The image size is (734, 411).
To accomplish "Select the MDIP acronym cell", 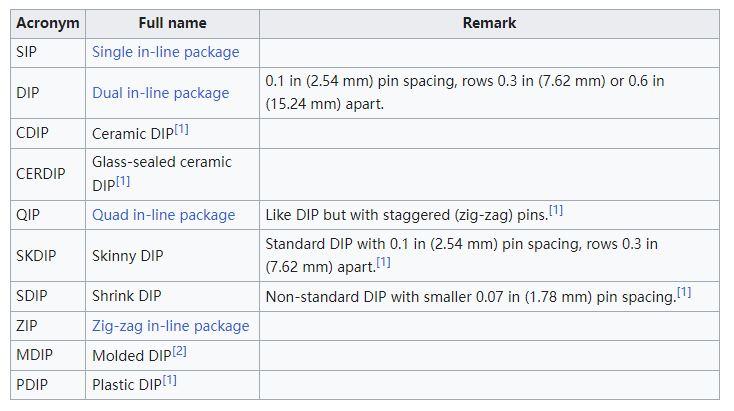I will point(36,356).
